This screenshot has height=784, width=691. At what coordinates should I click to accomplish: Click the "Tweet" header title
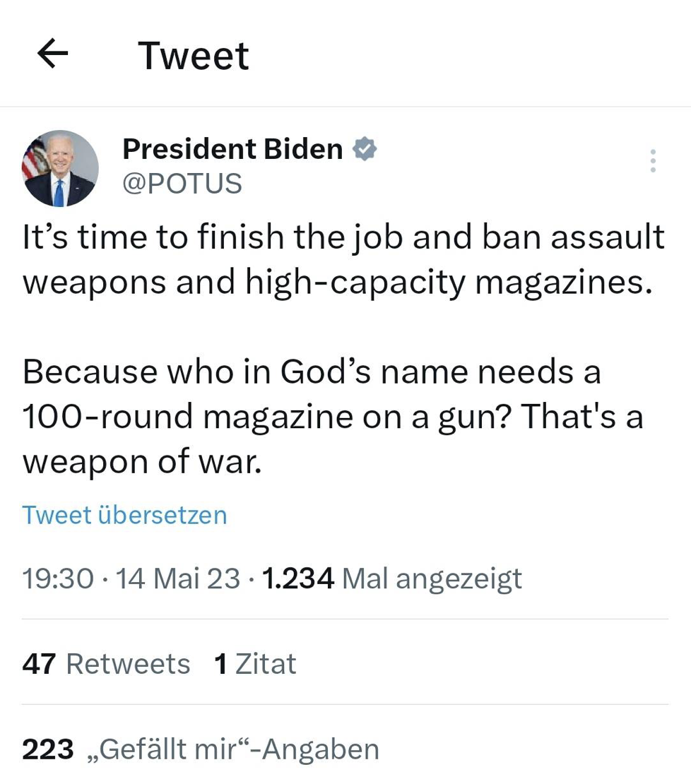(193, 56)
